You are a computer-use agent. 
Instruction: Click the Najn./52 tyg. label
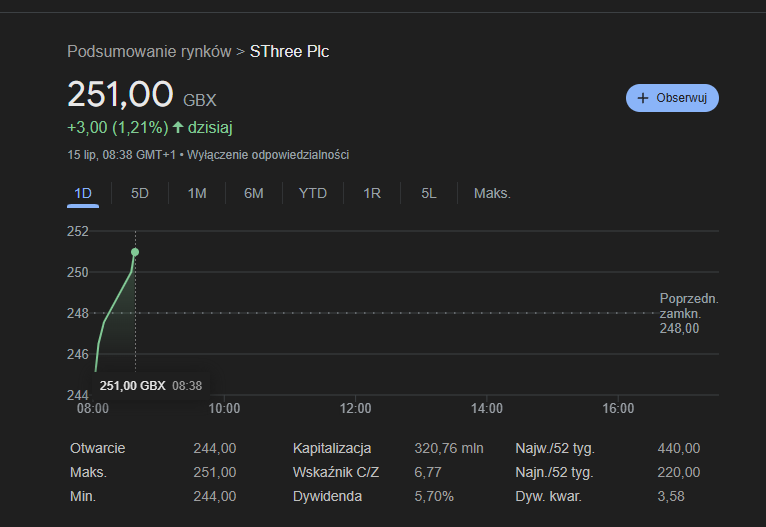(x=554, y=472)
